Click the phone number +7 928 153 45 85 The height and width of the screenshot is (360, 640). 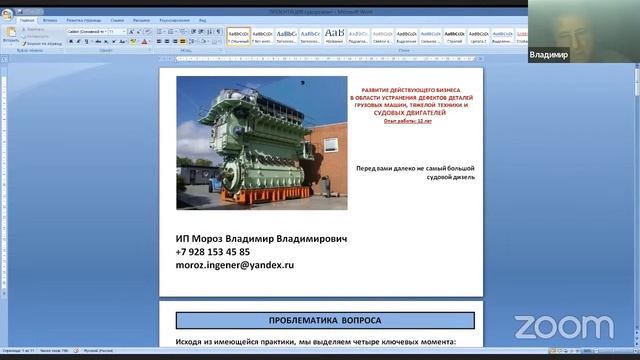[213, 252]
